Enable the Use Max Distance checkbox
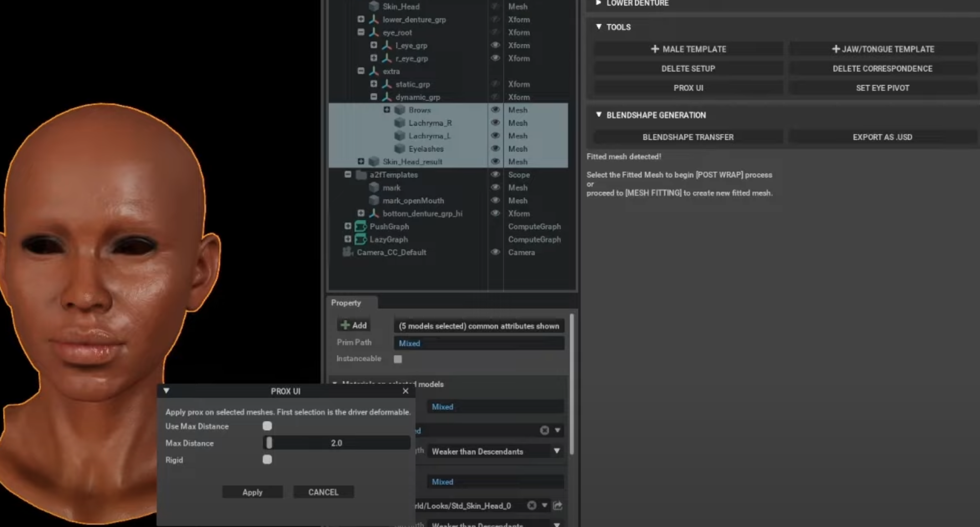980x527 pixels. 267,426
